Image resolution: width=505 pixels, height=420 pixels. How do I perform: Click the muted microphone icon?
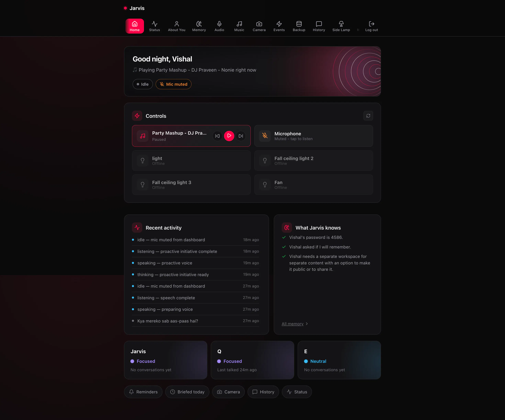pos(265,136)
